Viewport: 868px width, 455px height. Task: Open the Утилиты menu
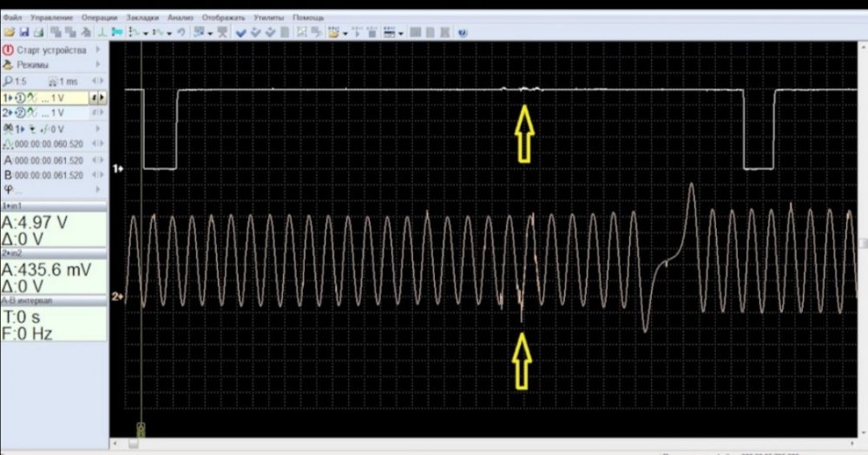point(268,17)
